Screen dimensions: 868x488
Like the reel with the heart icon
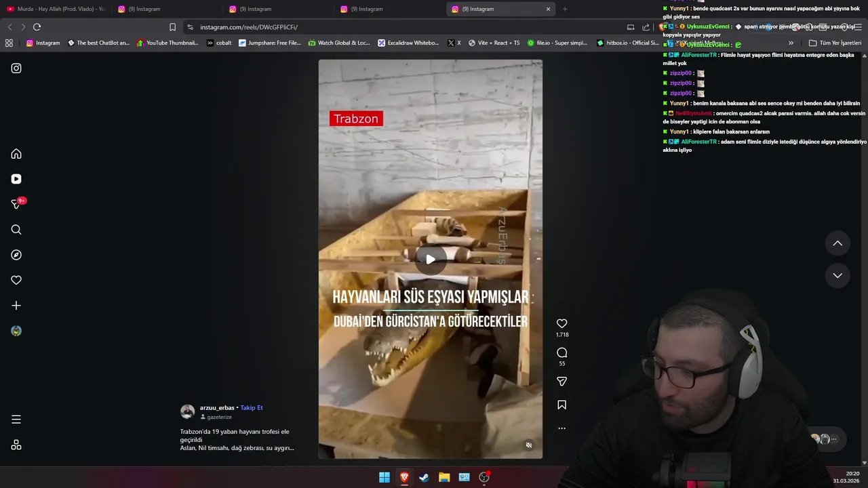[x=561, y=323]
